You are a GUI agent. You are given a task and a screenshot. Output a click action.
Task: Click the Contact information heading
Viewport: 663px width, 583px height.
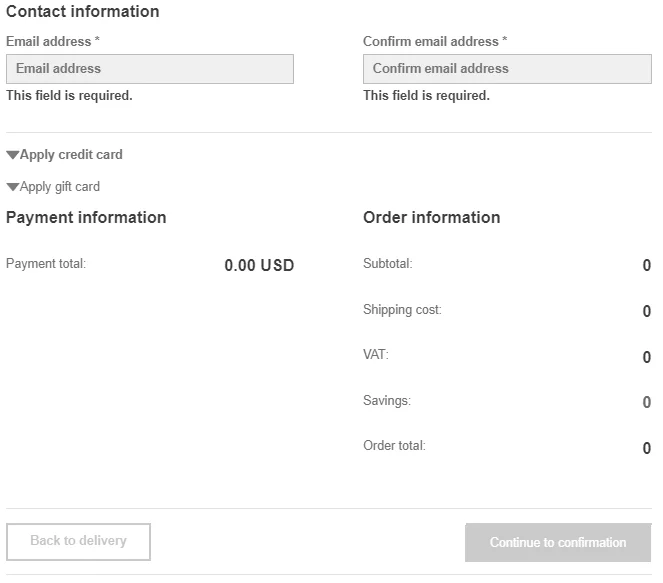82,11
